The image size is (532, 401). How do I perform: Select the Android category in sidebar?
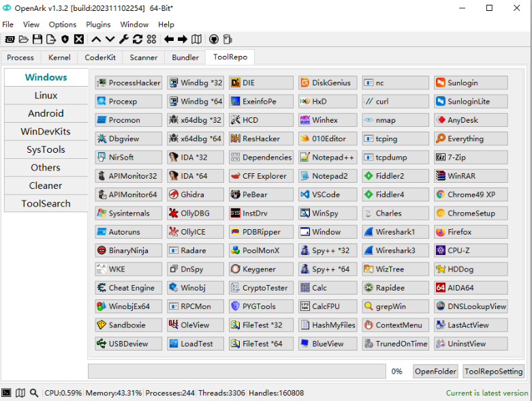point(46,113)
